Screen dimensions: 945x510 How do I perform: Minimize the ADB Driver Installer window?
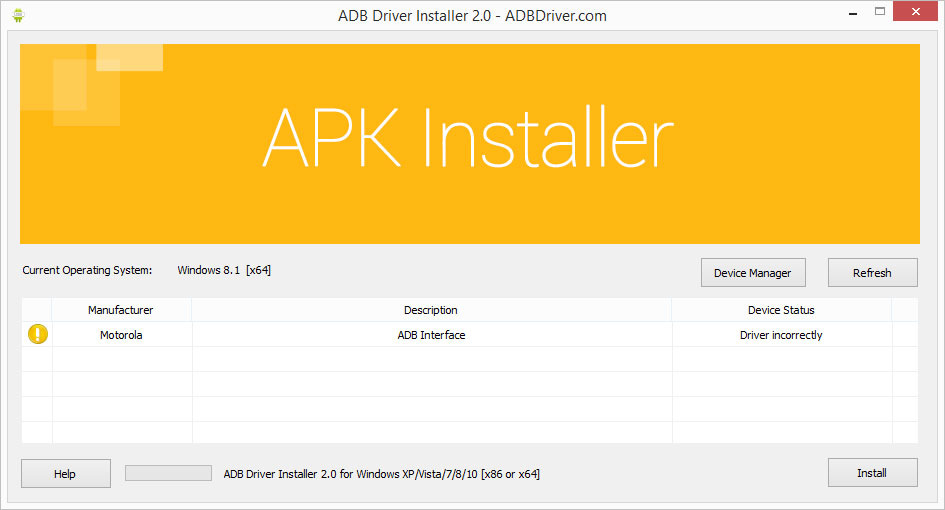(x=852, y=14)
